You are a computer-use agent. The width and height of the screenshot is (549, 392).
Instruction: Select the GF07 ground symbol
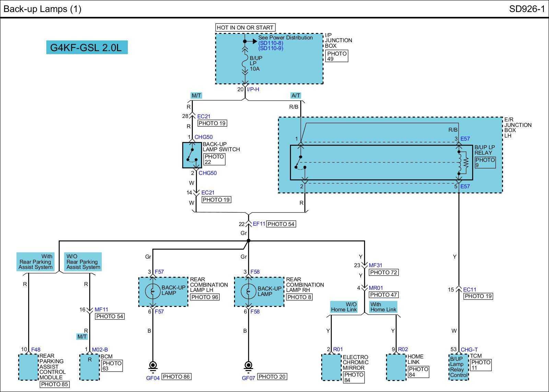[x=248, y=366]
